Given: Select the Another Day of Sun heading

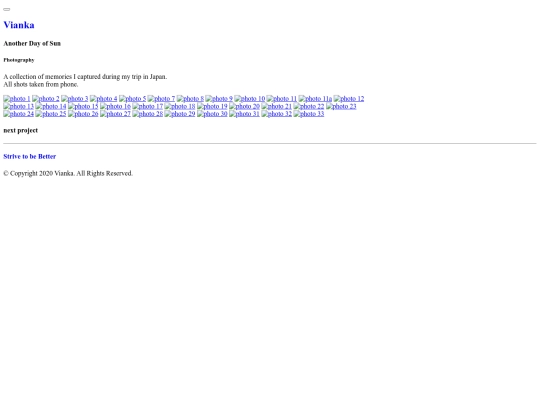Looking at the screenshot, I should pyautogui.click(x=32, y=43).
